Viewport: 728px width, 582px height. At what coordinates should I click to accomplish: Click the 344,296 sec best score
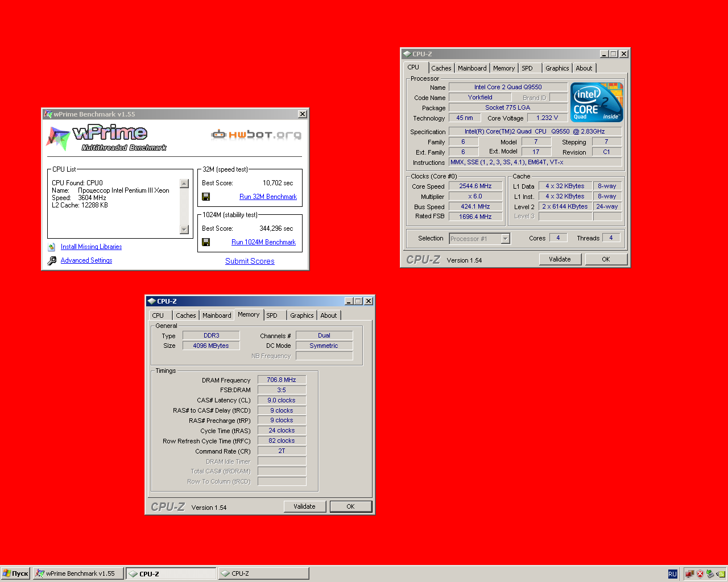pyautogui.click(x=276, y=228)
